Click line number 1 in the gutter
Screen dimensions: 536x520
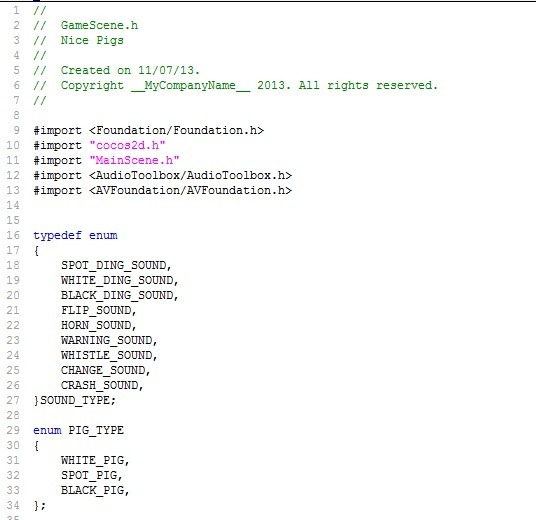click(x=16, y=11)
